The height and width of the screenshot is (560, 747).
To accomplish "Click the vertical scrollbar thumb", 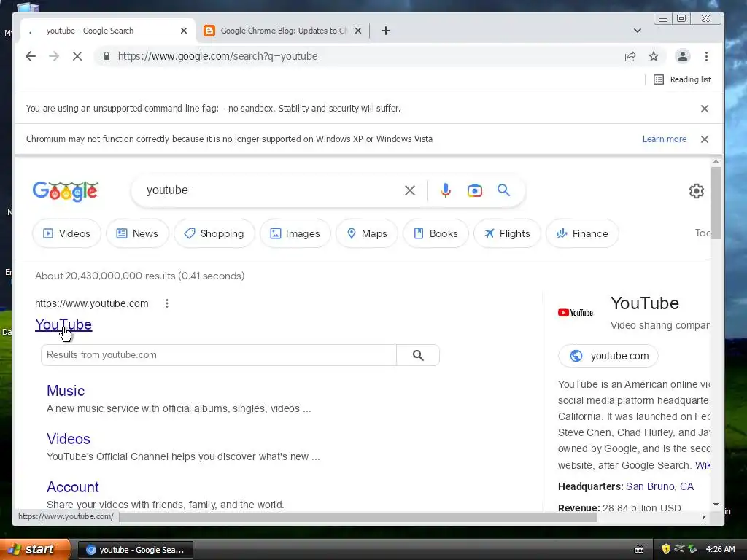I will (716, 203).
